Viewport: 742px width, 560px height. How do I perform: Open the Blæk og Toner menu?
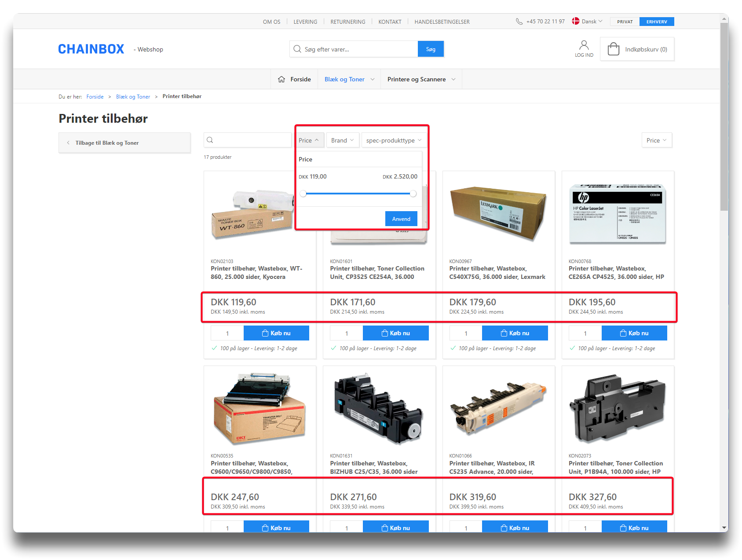point(349,79)
